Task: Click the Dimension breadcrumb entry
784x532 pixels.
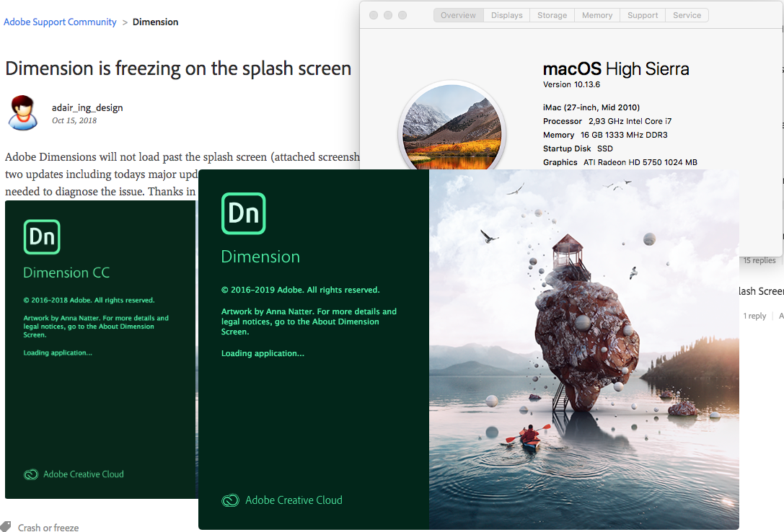Action: (x=155, y=22)
